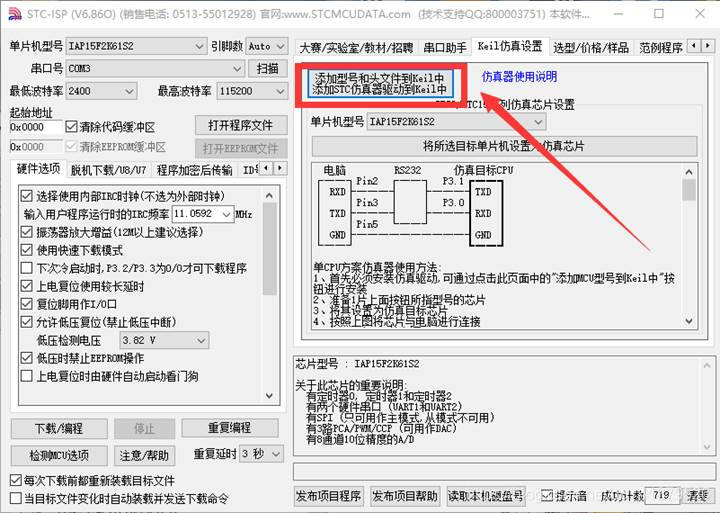720x513 pixels.
Task: Click the 注意/帮助 button
Action: click(144, 455)
